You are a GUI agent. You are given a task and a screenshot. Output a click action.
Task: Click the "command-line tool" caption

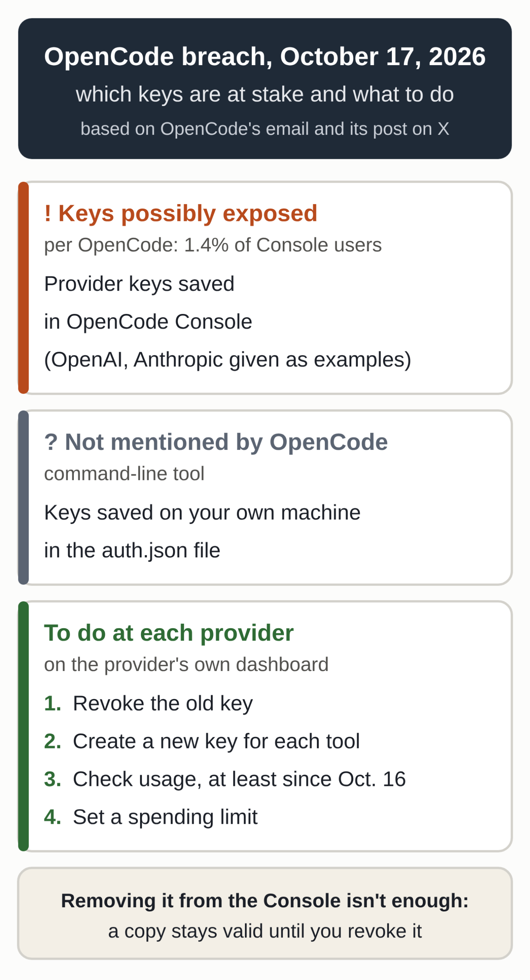click(x=124, y=474)
